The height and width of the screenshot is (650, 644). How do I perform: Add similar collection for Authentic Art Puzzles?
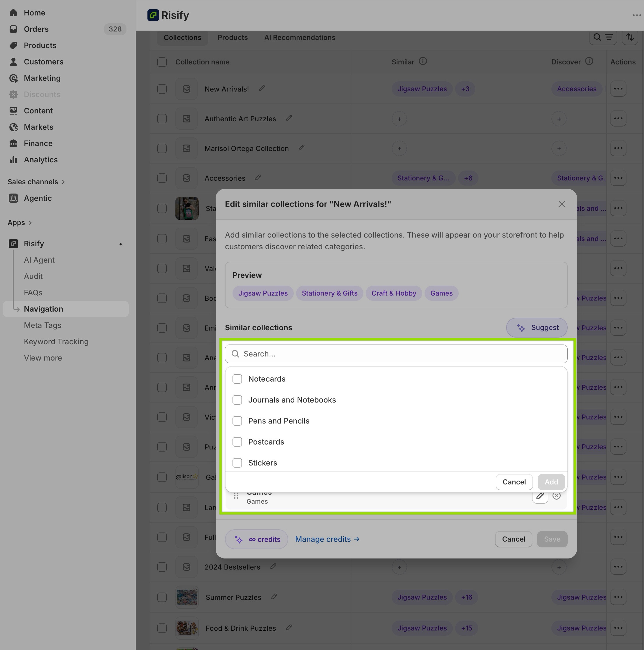click(399, 119)
